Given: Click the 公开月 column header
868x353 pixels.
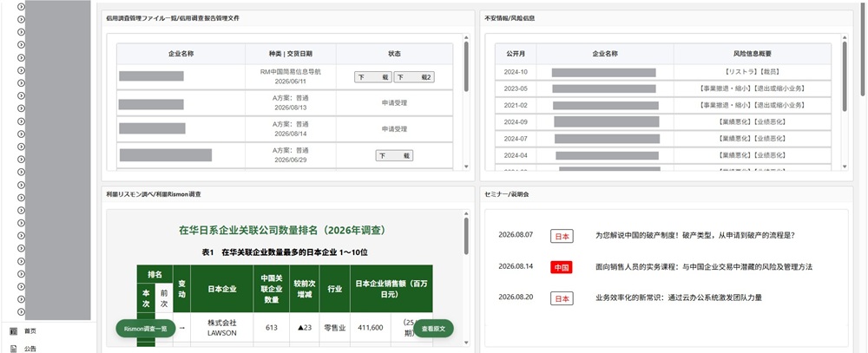Looking at the screenshot, I should pos(516,54).
